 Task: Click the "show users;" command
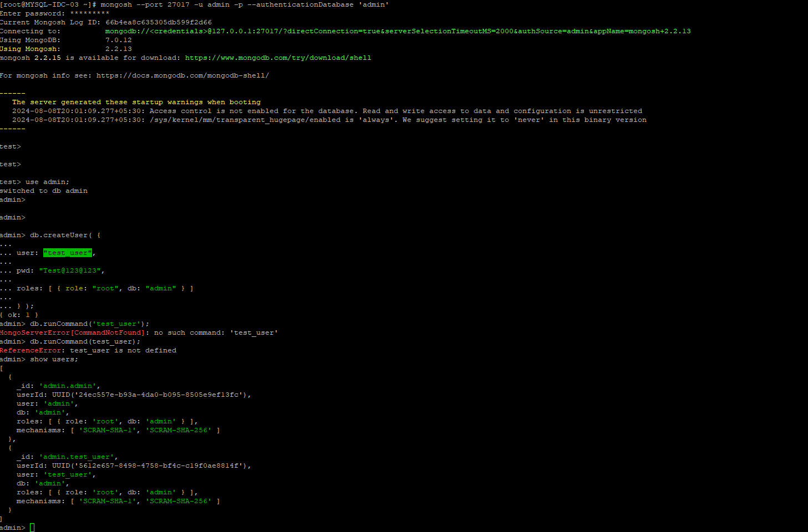coord(54,359)
